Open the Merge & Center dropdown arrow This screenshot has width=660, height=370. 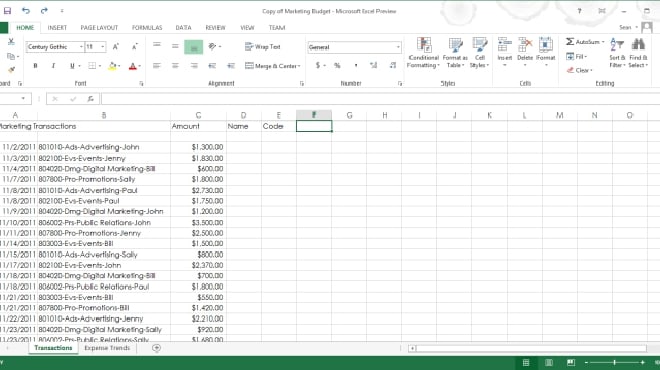pos(299,66)
